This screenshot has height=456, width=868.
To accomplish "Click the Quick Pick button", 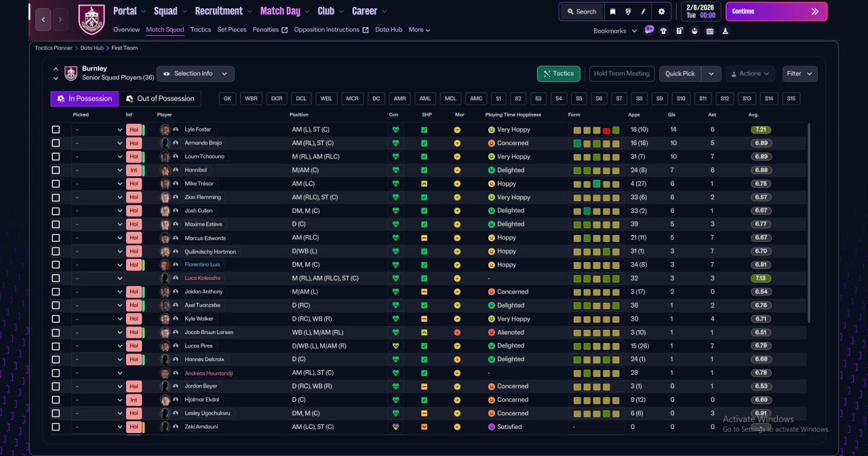I will click(x=680, y=74).
